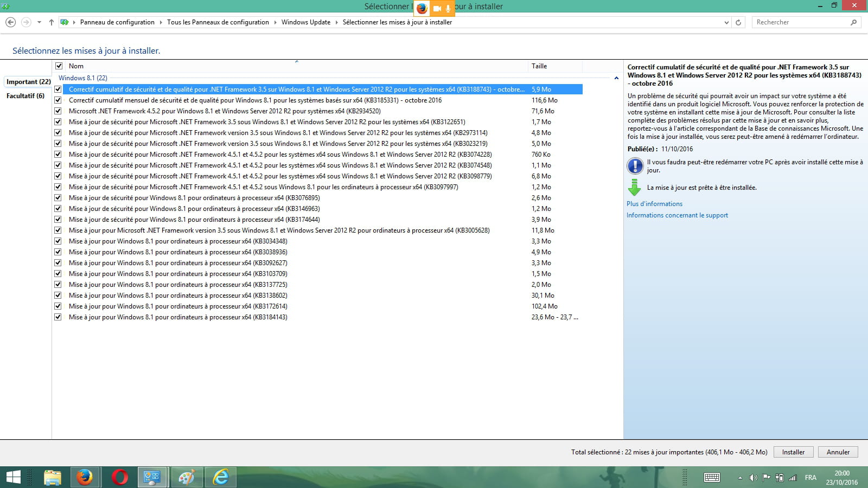Expand arrow after Panneau de configuration breadcrumb

161,22
